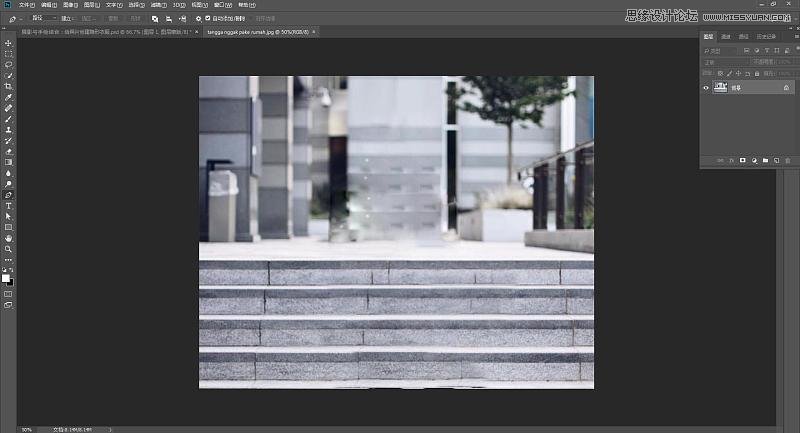
Task: Select the Quick Selection tool
Action: click(8, 75)
